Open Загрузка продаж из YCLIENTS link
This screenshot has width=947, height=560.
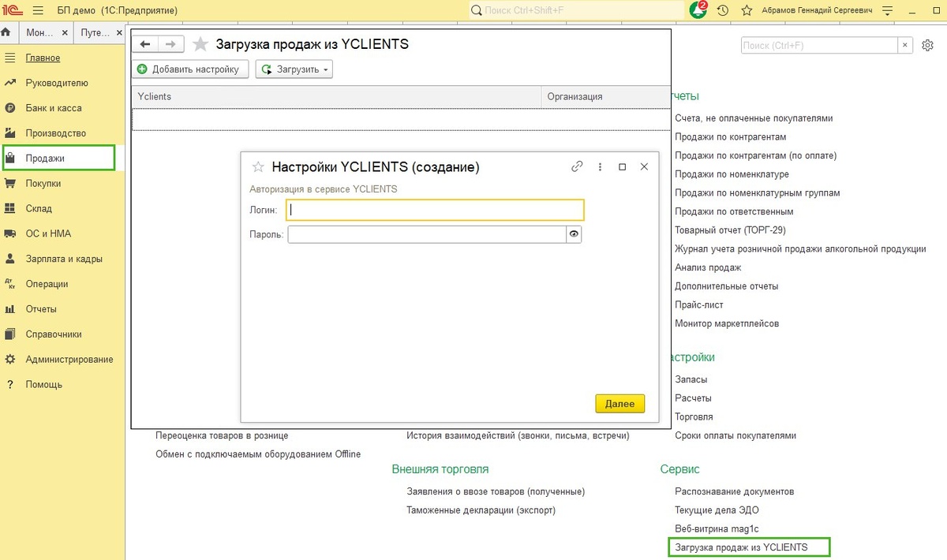pos(749,547)
